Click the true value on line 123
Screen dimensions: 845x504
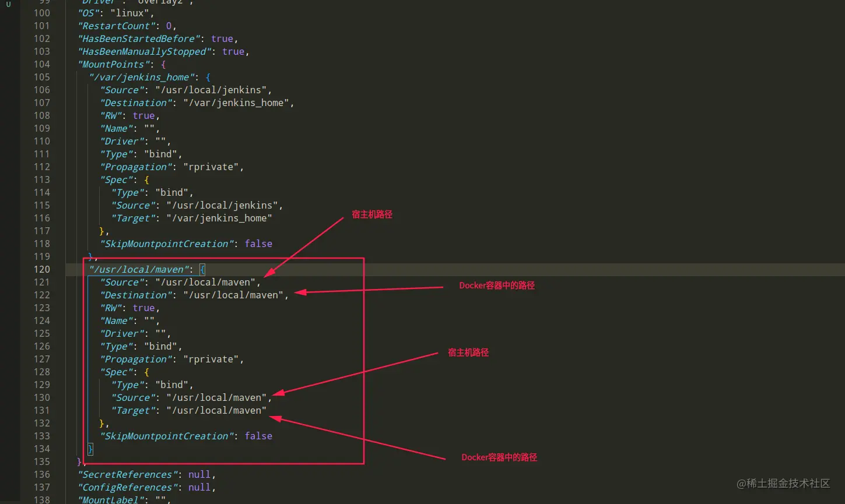point(144,308)
